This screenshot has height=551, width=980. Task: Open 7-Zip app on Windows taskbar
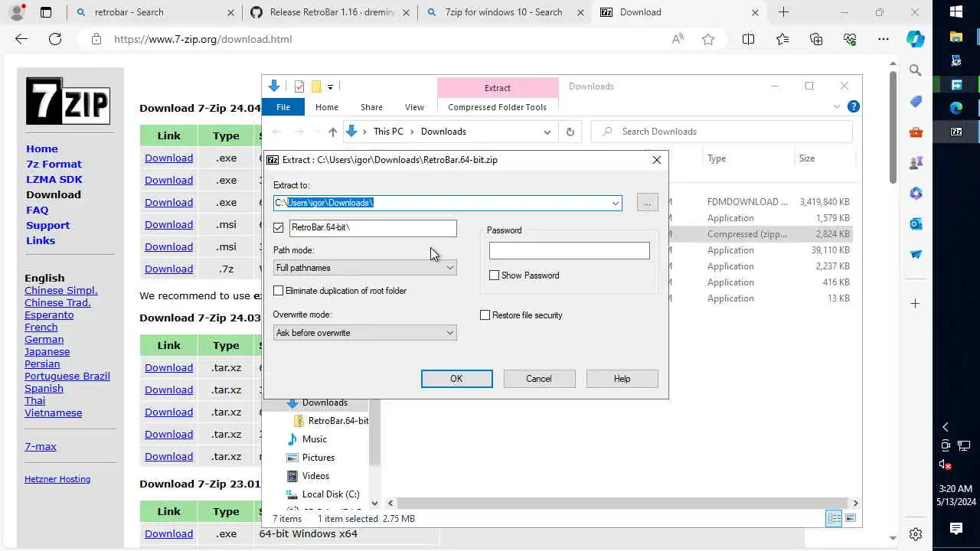[x=956, y=132]
